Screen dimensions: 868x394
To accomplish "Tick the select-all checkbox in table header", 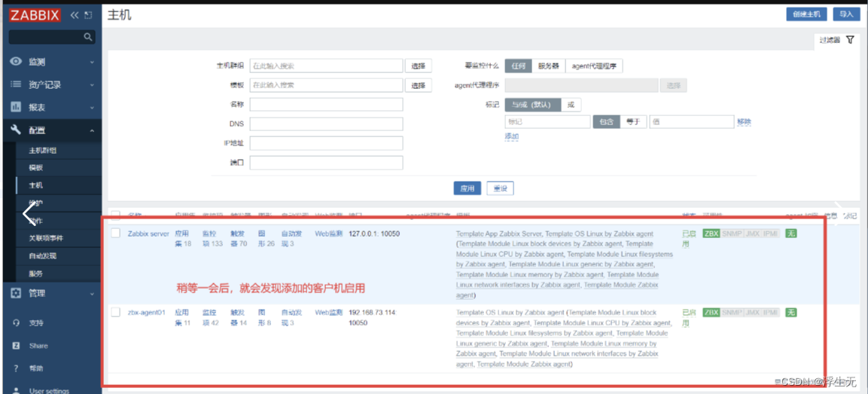I will (116, 215).
